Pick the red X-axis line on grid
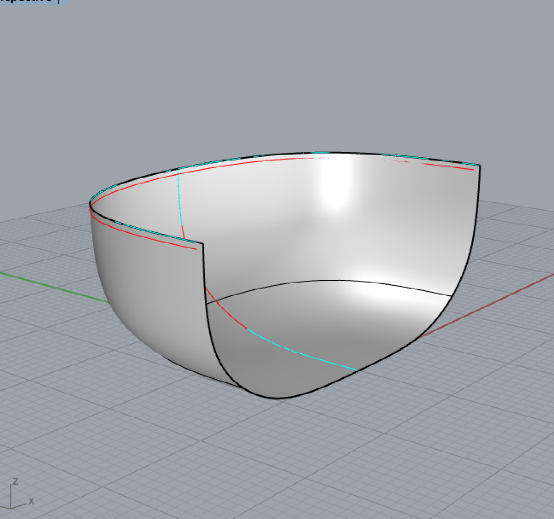This screenshot has width=554, height=519. click(486, 306)
